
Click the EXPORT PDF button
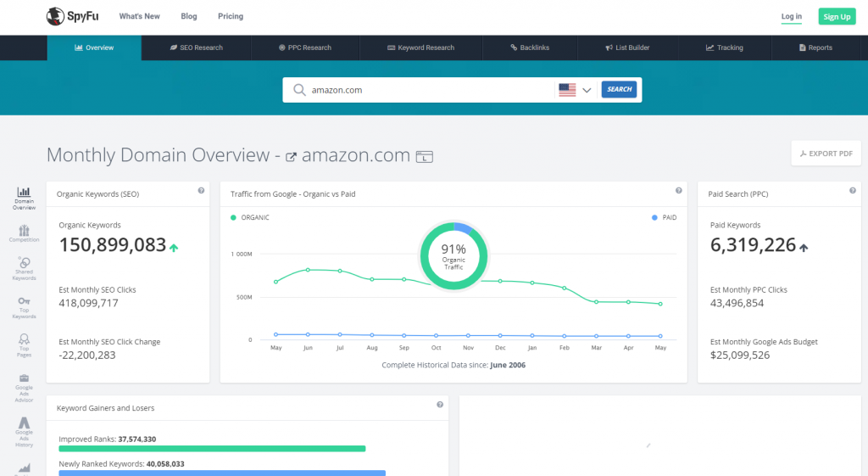826,154
